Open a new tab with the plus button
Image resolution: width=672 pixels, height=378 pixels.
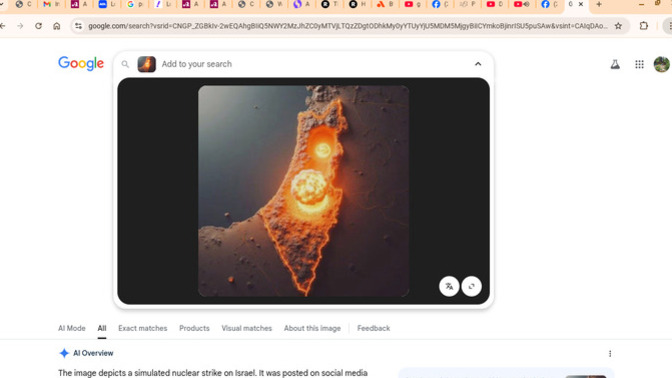pos(599,4)
